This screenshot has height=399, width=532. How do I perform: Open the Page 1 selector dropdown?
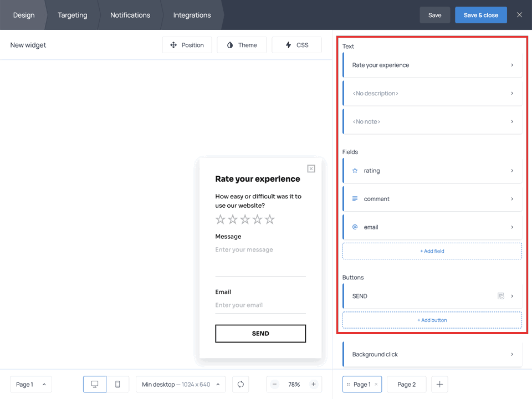(30, 384)
